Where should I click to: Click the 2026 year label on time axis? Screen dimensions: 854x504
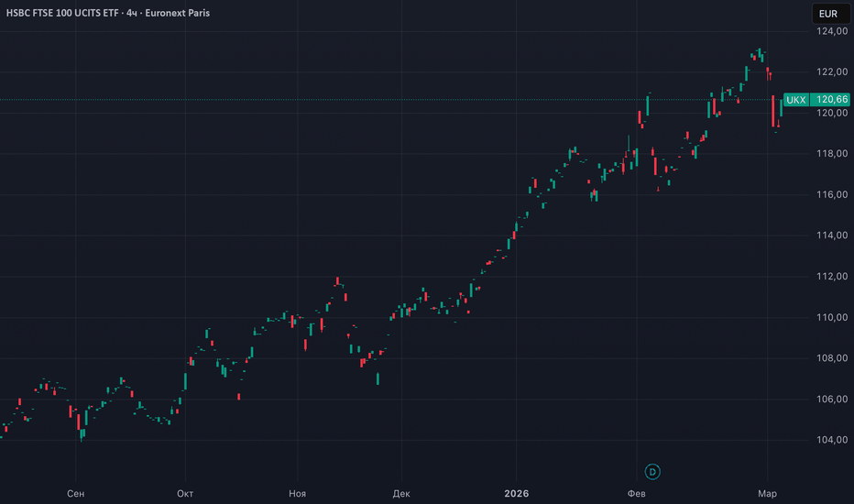tap(517, 494)
